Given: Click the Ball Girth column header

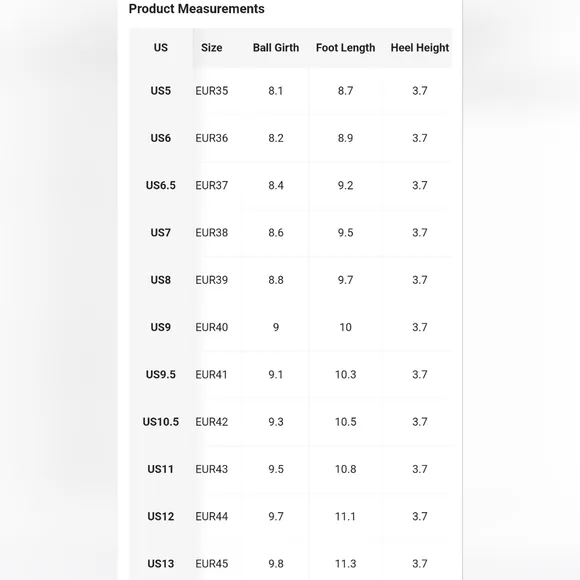Looking at the screenshot, I should point(276,48).
